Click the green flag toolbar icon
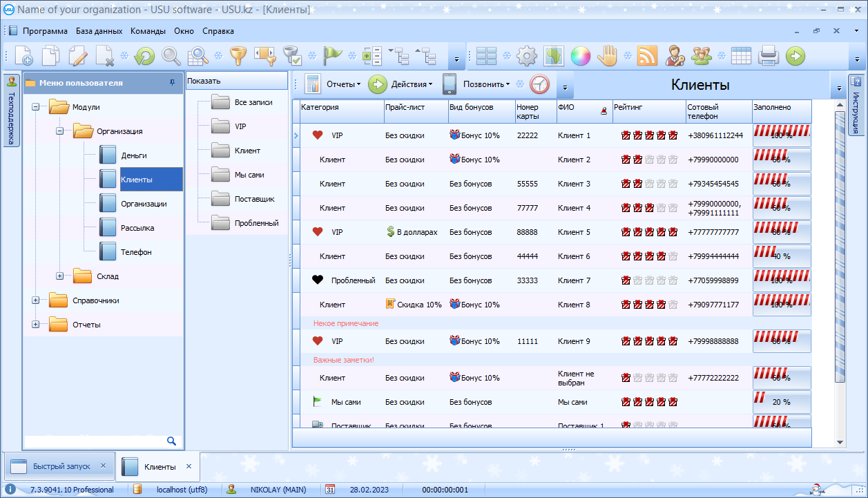This screenshot has height=498, width=868. [x=333, y=56]
